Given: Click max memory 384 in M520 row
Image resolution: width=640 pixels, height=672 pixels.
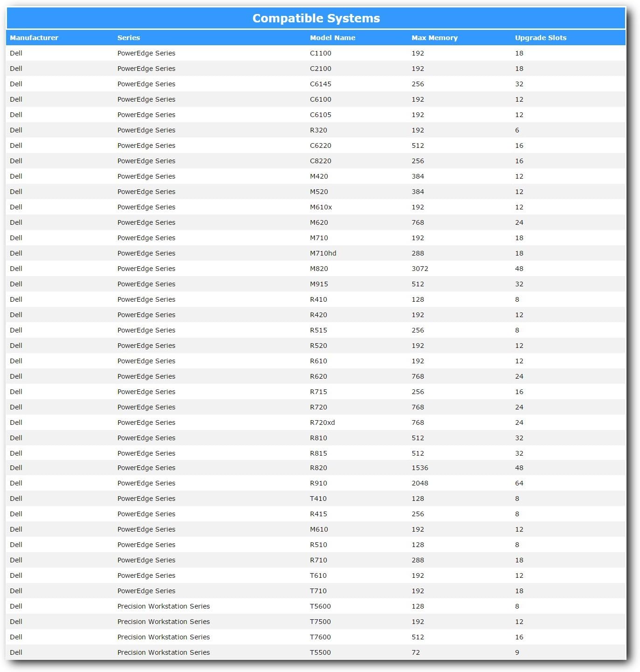Looking at the screenshot, I should (418, 192).
